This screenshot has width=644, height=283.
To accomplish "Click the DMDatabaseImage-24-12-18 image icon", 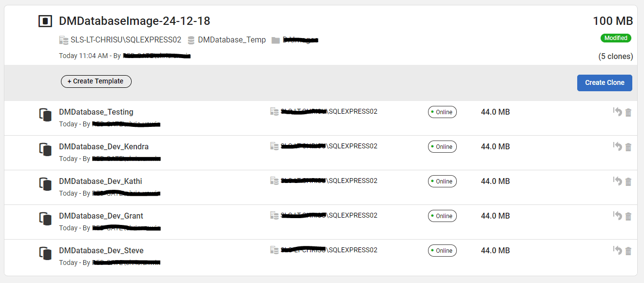I will [x=45, y=21].
